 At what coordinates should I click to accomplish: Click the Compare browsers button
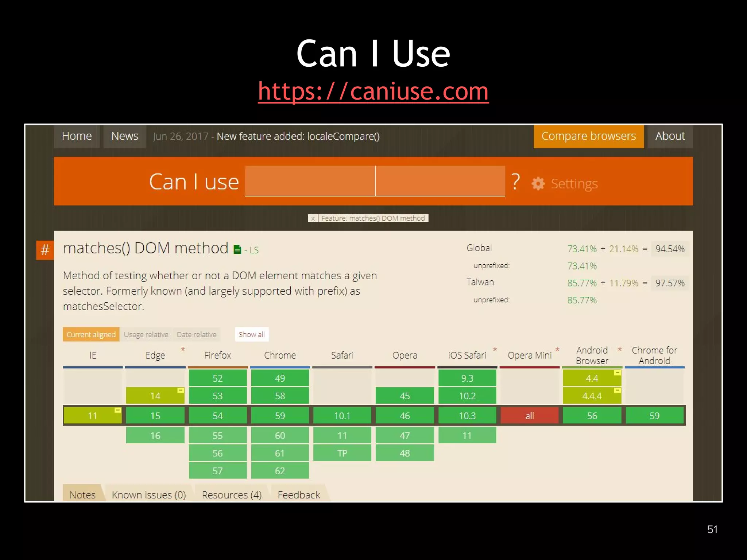pos(588,136)
